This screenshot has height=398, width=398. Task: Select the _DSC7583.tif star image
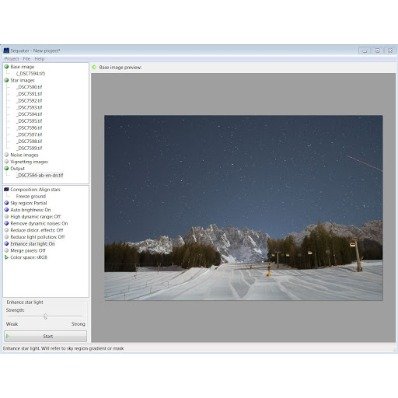point(30,107)
